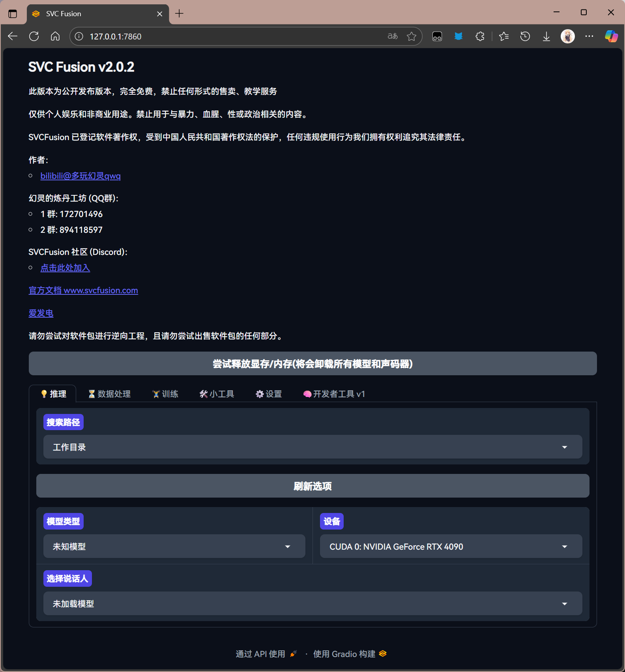Go to browser home page icon

(55, 36)
